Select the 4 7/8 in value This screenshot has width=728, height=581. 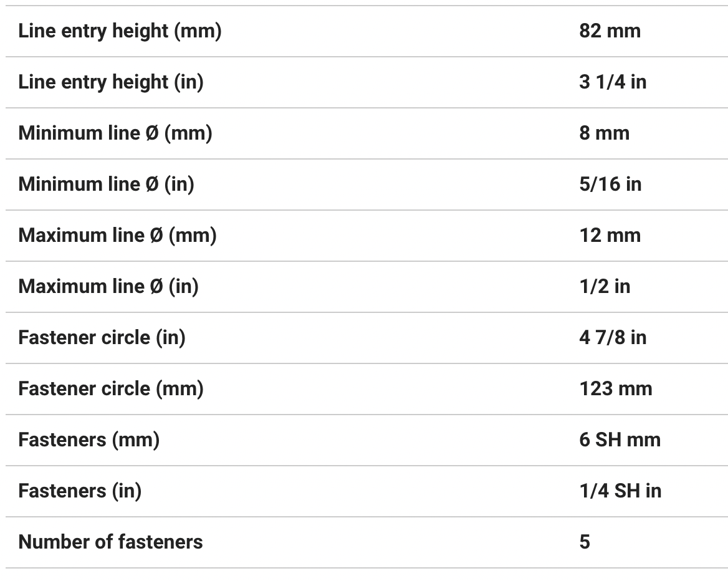coord(612,338)
